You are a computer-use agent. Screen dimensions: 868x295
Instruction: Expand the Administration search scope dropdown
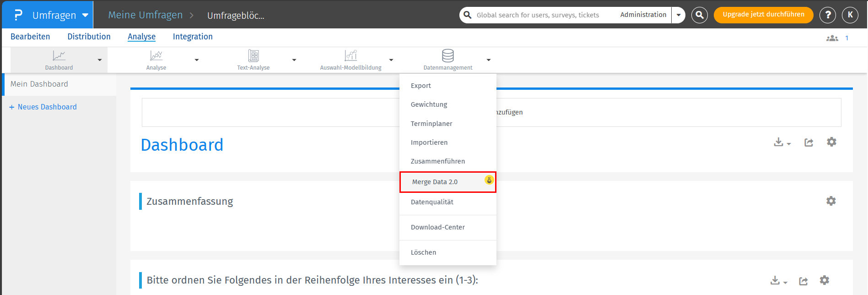pyautogui.click(x=679, y=15)
